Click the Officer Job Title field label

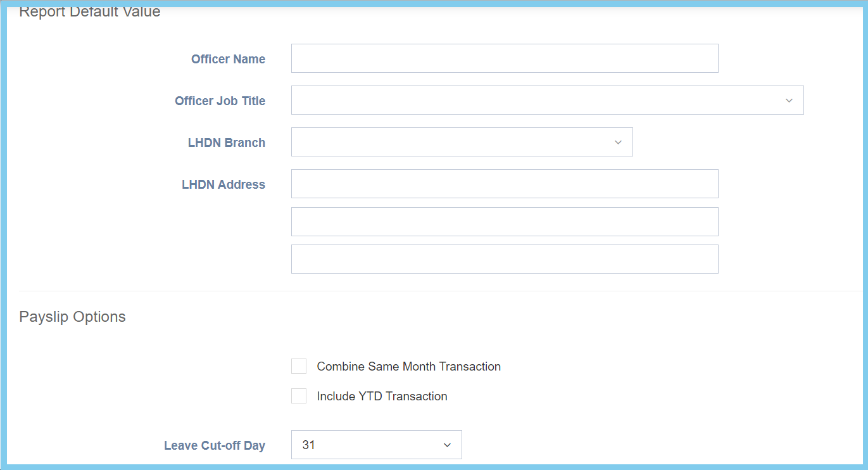point(220,101)
